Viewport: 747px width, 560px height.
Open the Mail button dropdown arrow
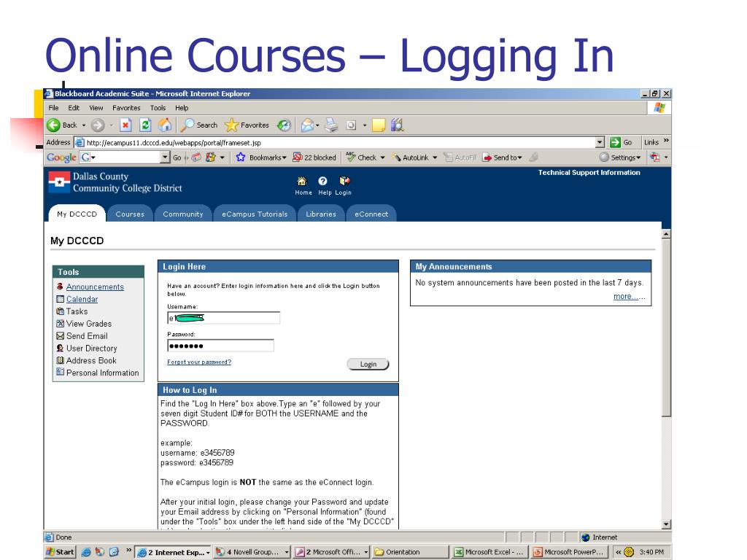(x=317, y=125)
